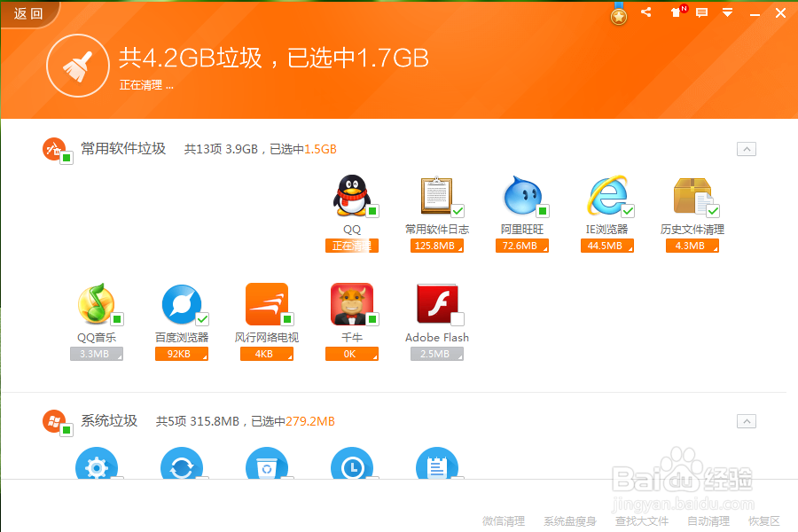This screenshot has width=798, height=532.
Task: Open the QQ penguin icon
Action: pos(350,194)
